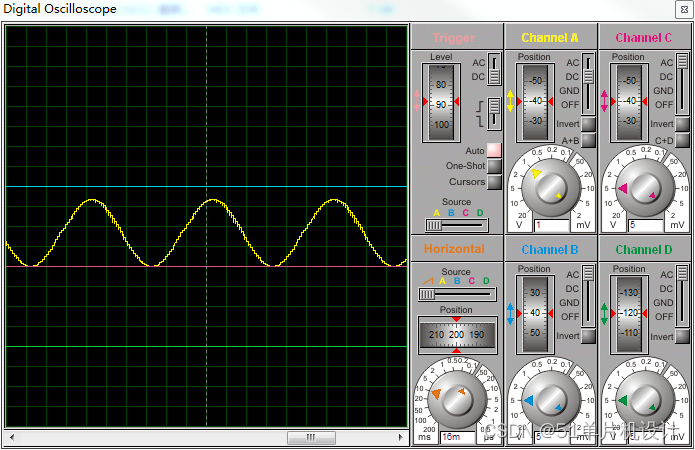Click the Horizontal Position thumbwheel

(457, 335)
